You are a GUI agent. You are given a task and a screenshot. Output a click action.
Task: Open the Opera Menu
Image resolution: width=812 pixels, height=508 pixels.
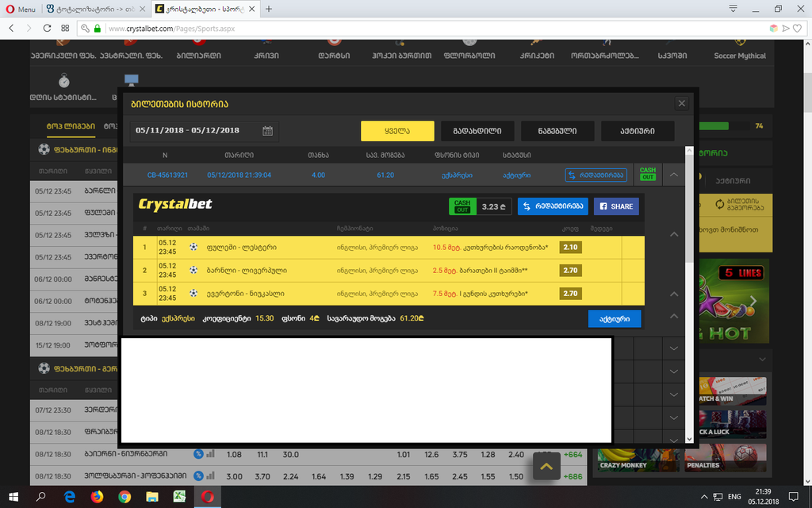point(21,9)
